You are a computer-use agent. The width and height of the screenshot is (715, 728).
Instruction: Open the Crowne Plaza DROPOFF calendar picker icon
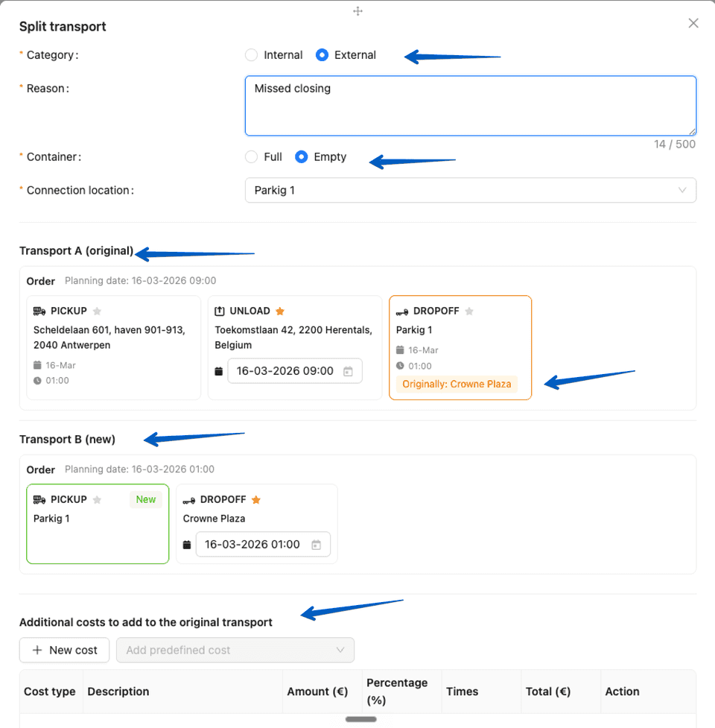click(316, 545)
